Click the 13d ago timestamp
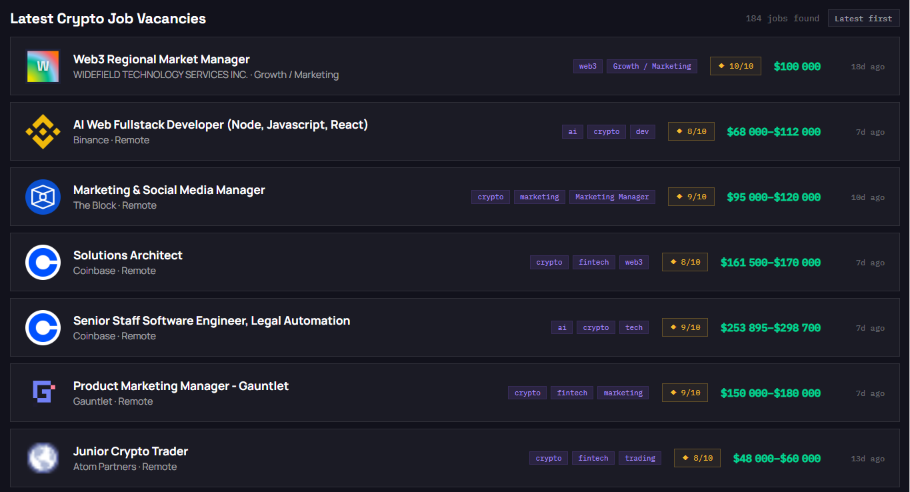This screenshot has height=492, width=910. coord(868,458)
